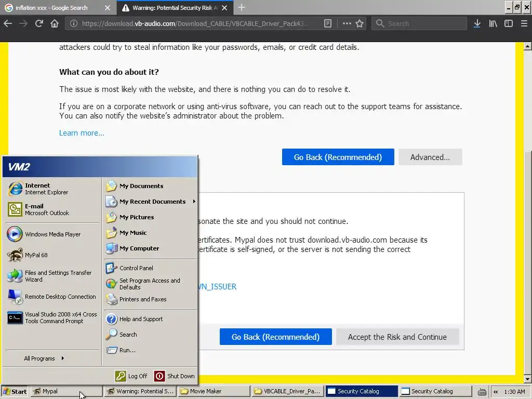Viewport: 532px width, 399px height.
Task: Switch to VBCABLE_Driver_Pa... folder taskbar item
Action: (288, 391)
